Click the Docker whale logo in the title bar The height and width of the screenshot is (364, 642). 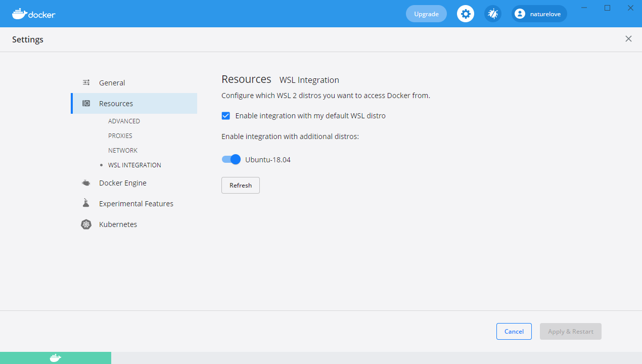tap(21, 14)
